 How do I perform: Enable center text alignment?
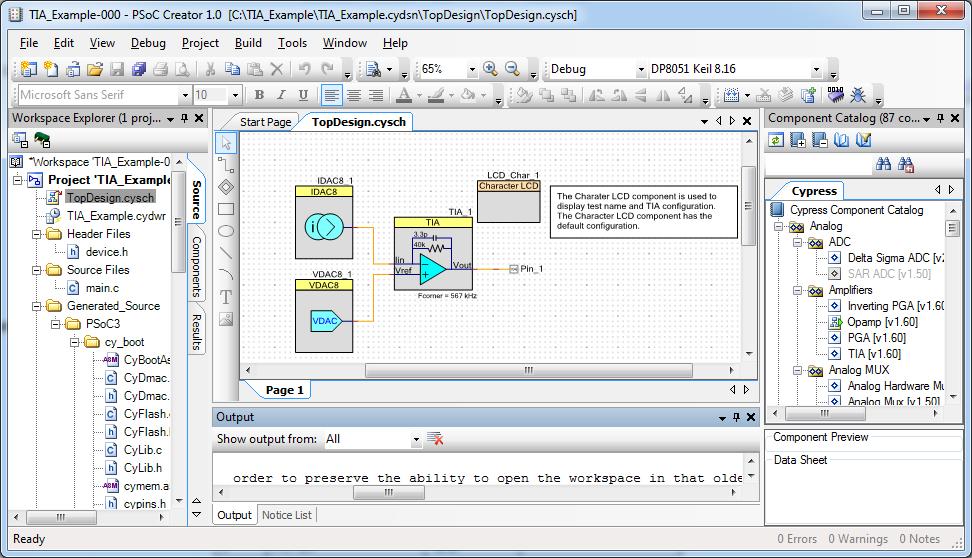pos(353,95)
